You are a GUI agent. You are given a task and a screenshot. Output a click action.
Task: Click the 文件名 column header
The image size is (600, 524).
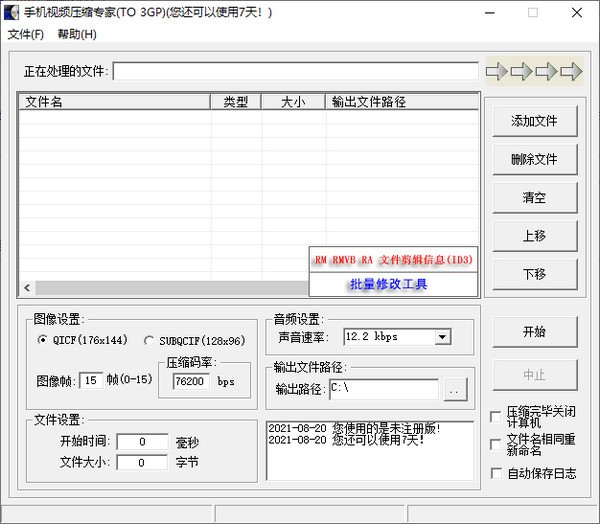(x=113, y=102)
